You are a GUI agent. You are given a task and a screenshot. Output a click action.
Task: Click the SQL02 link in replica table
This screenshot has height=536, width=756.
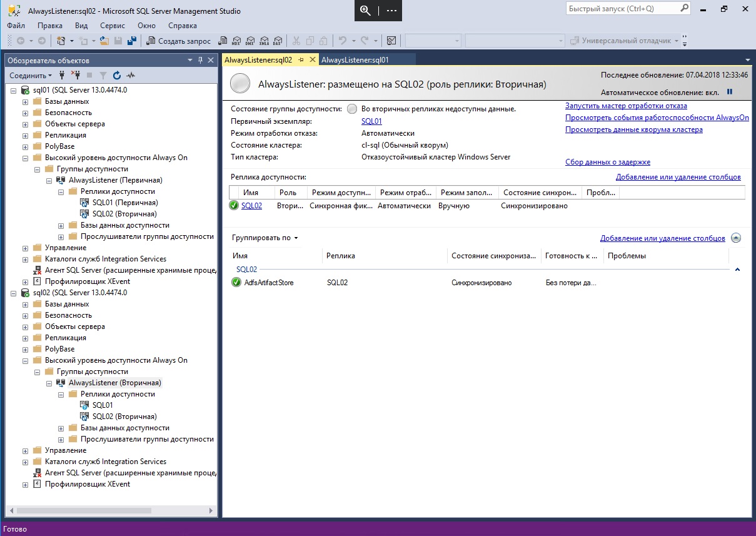click(251, 206)
